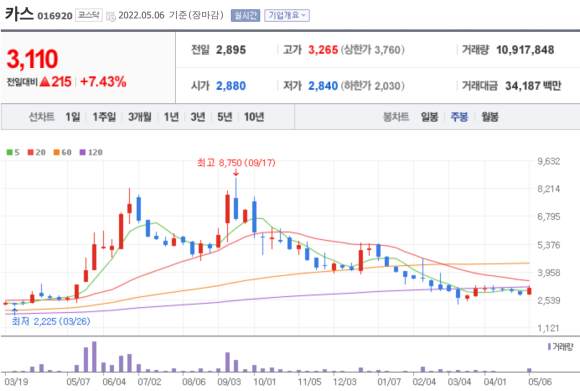This screenshot has width=580, height=391.
Task: Click the red 20-period moving average swatch
Action: [31, 152]
